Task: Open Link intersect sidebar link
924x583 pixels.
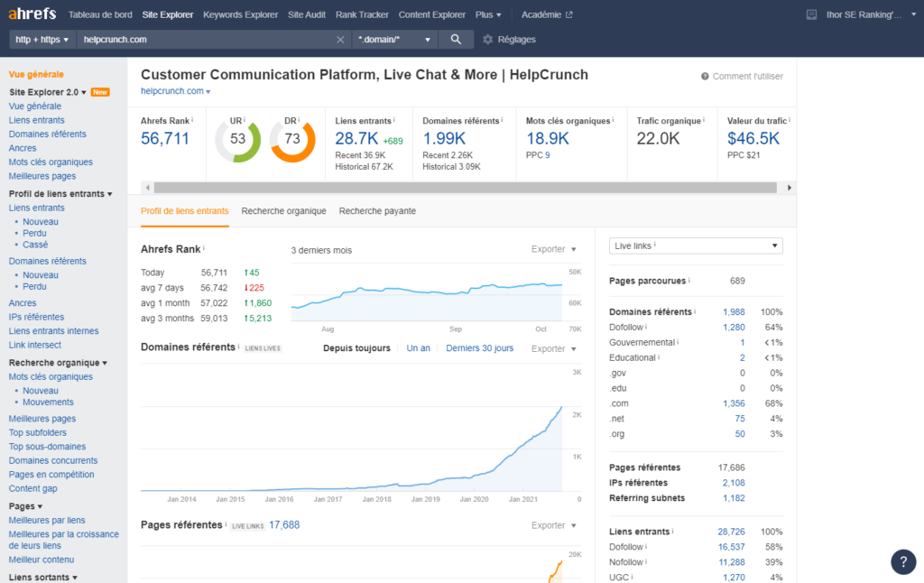Action: click(x=35, y=345)
